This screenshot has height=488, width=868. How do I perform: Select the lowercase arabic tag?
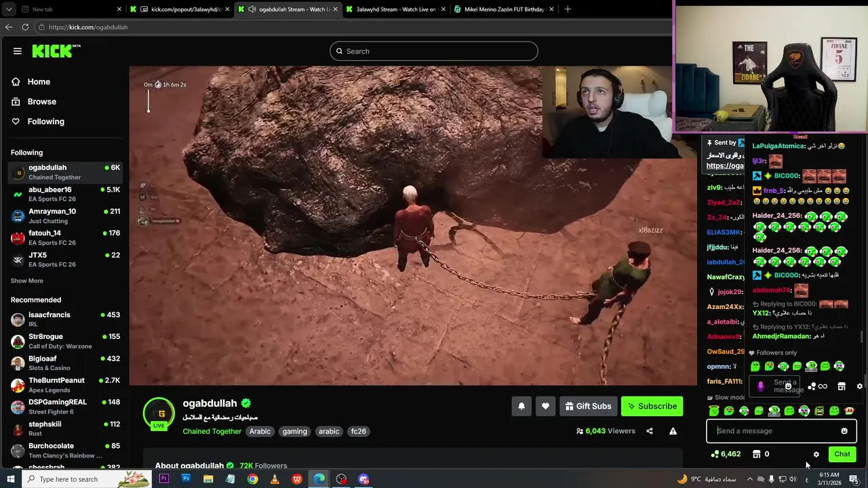(329, 431)
